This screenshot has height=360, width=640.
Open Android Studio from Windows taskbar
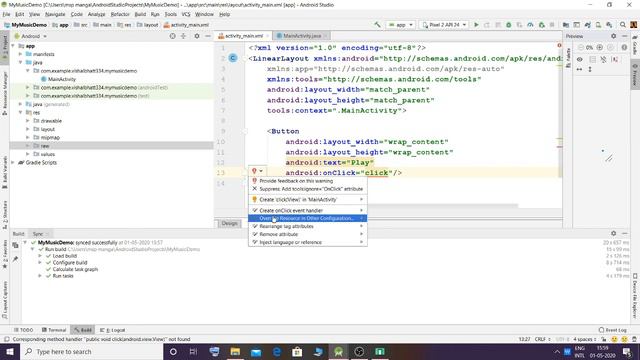click(338, 351)
